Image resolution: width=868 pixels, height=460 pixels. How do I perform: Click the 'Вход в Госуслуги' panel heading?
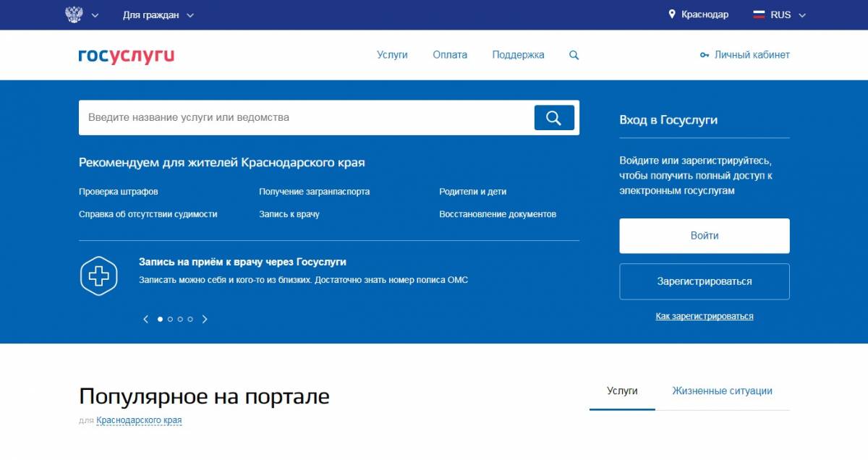pos(668,120)
